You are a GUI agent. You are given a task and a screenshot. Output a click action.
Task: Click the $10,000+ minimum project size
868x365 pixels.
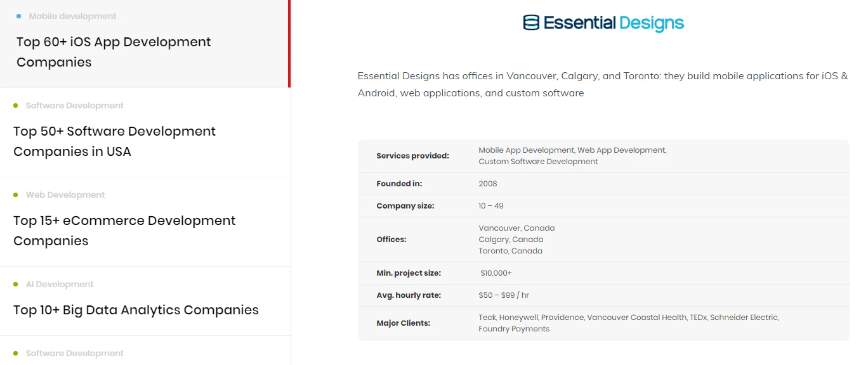coord(496,273)
